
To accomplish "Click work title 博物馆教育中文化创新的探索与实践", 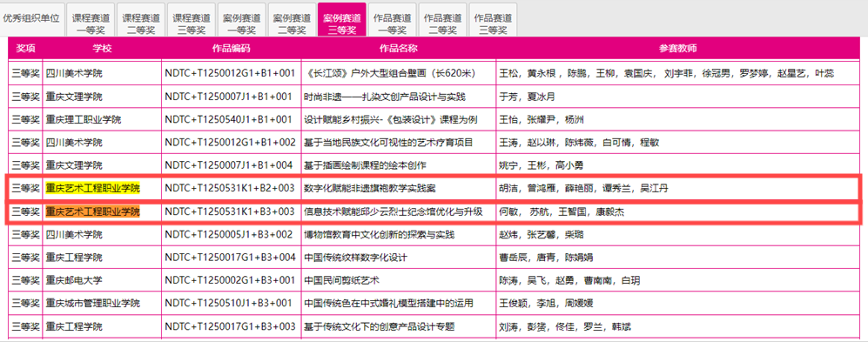I will 380,235.
